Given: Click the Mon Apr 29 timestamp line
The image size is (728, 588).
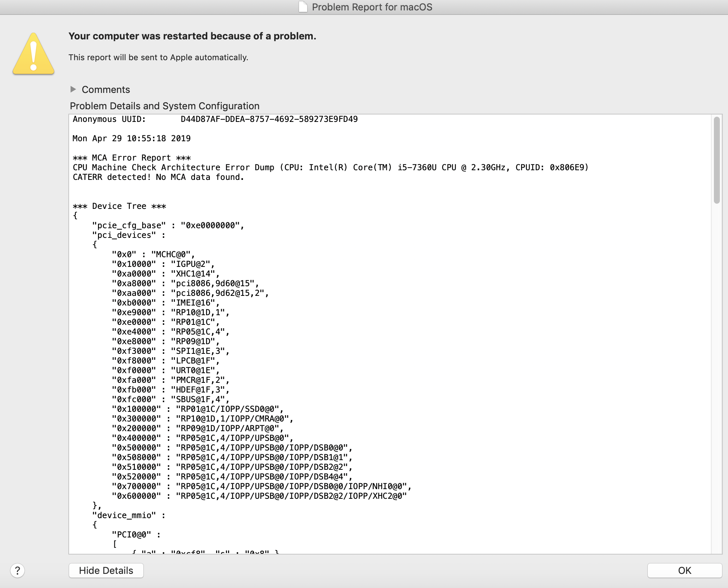Looking at the screenshot, I should pyautogui.click(x=131, y=139).
